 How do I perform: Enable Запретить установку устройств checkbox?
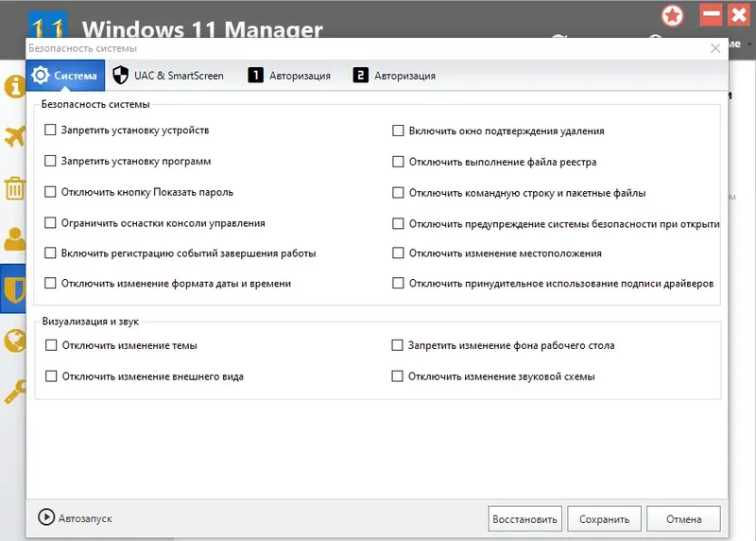(x=51, y=131)
